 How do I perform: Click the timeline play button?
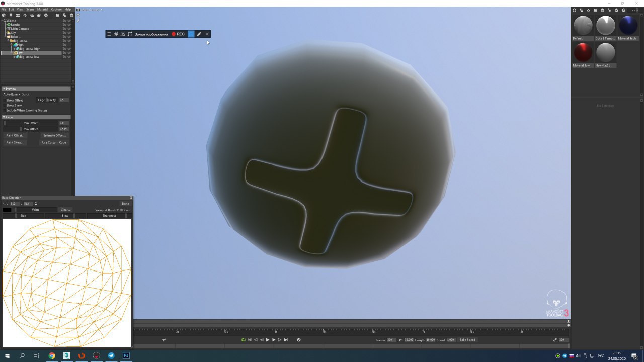coord(267,340)
